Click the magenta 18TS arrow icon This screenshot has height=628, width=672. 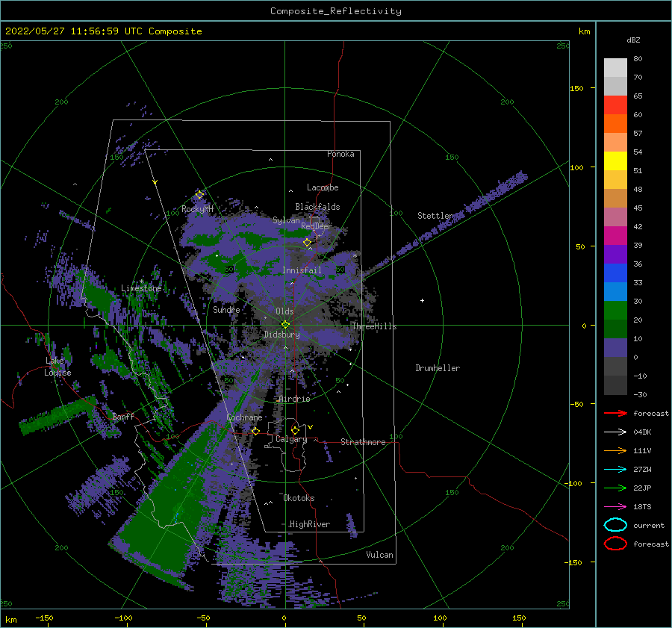click(615, 507)
